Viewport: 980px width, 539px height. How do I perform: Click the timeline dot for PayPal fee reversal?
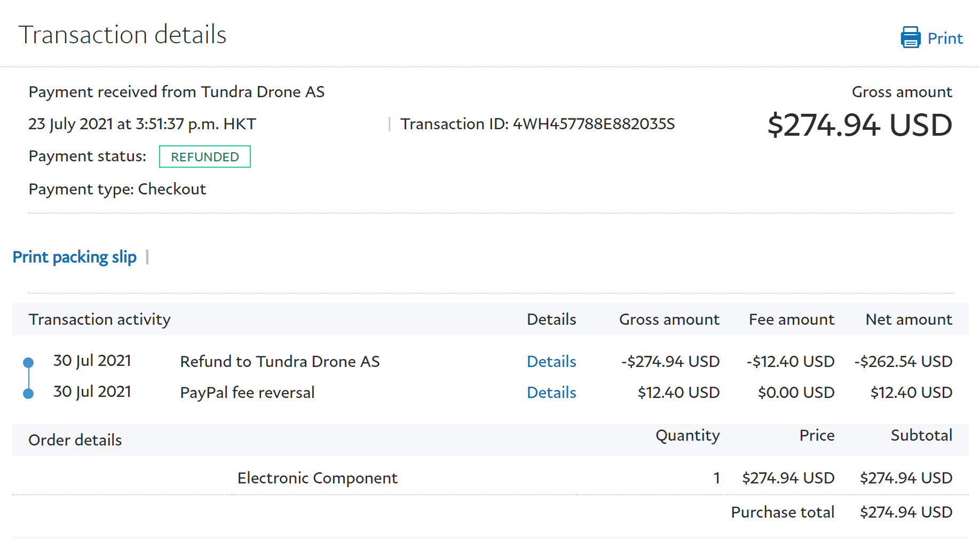coord(29,394)
